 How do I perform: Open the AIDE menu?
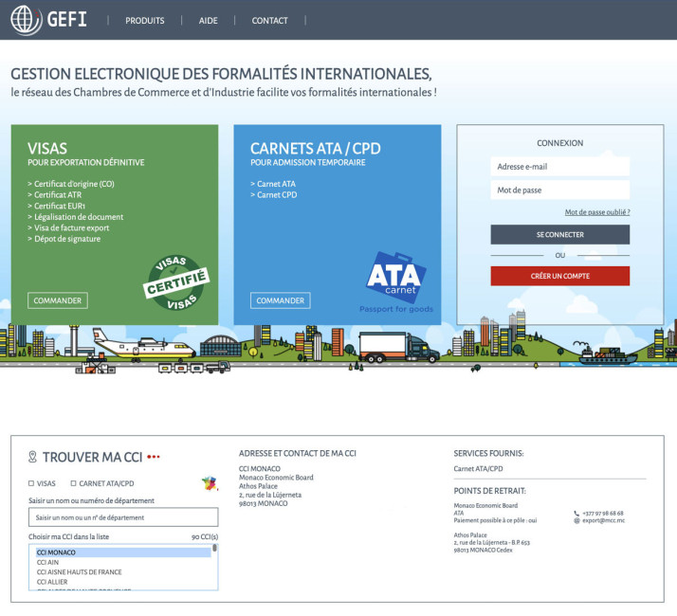pyautogui.click(x=208, y=21)
